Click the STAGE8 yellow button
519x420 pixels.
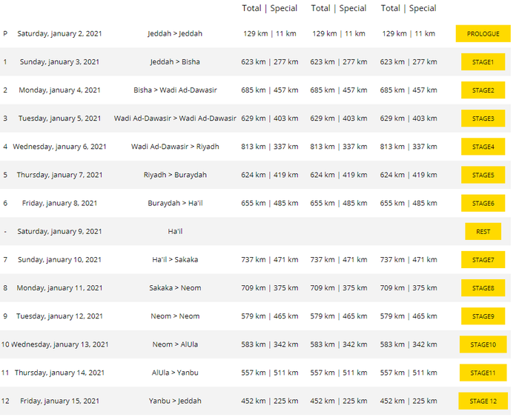point(483,288)
